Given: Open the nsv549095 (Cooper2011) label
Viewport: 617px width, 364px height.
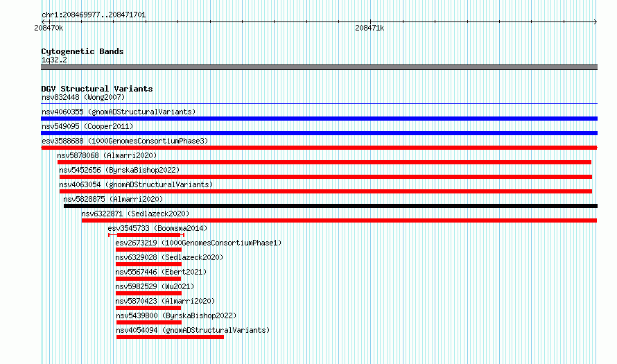Looking at the screenshot, I should (x=87, y=126).
